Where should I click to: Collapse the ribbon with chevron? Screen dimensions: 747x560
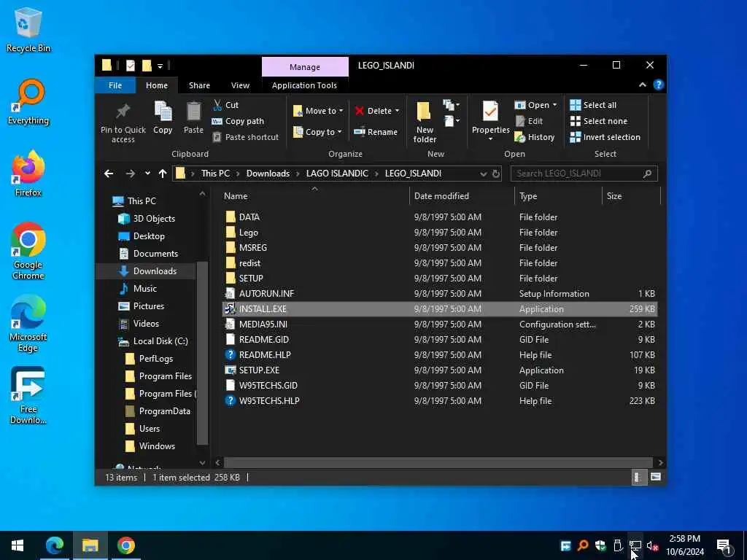(643, 85)
